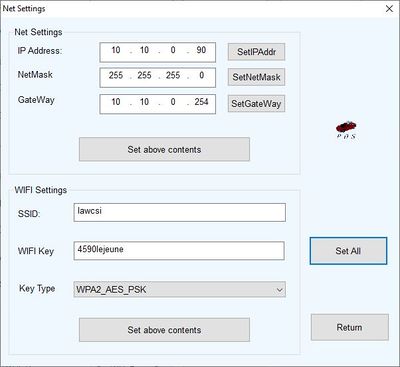Select the IP Address first octet 10
The height and width of the screenshot is (367, 400).
click(x=116, y=50)
